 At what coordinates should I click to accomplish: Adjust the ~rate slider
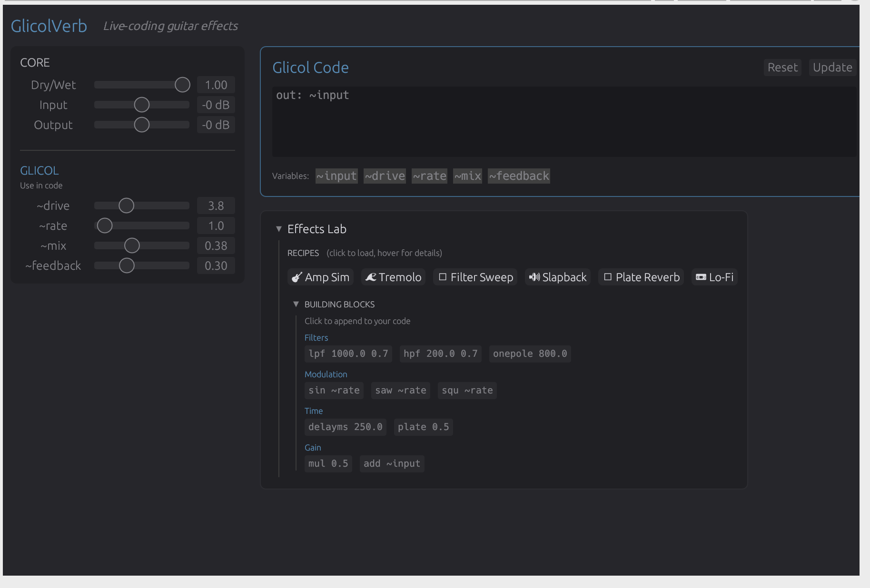click(142, 225)
